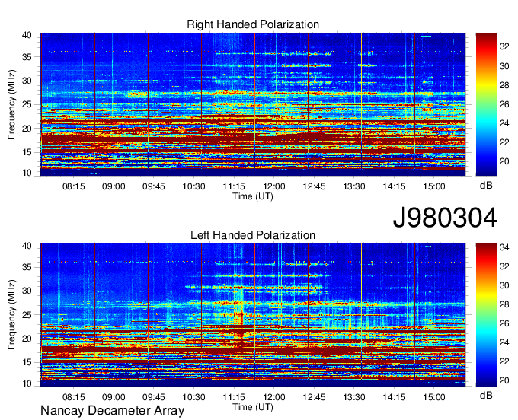
Task: Click the 14:15 time tick of Left Handed plot
Action: 394,397
